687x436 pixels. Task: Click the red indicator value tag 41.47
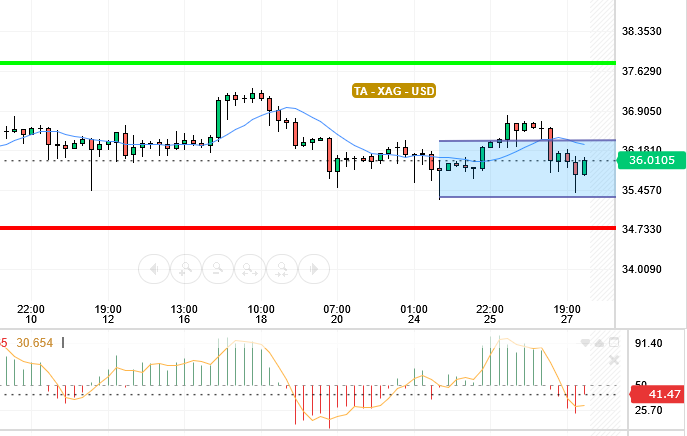tap(657, 394)
